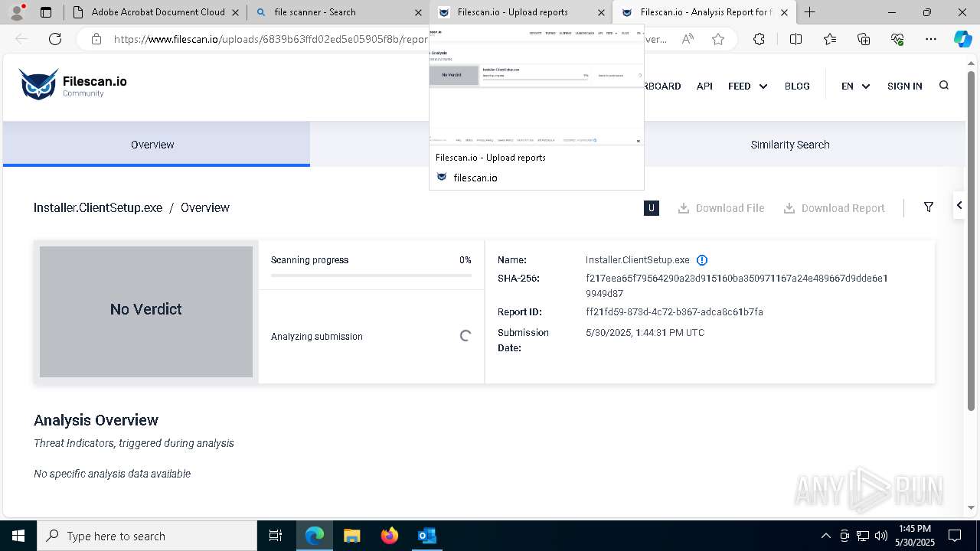
Task: Close the Filescan.io Analysis Report tab
Action: [784, 12]
